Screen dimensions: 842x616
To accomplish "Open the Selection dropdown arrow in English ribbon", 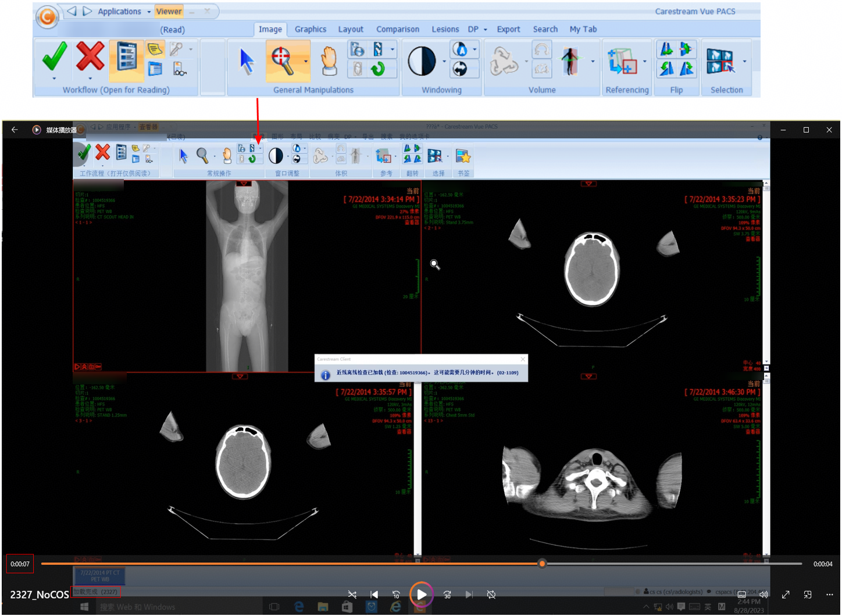I will [x=744, y=61].
